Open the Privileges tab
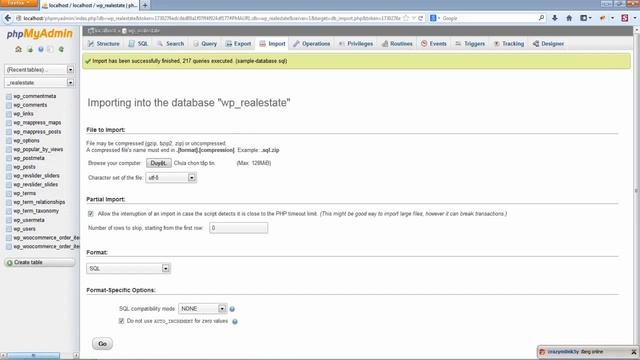The width and height of the screenshot is (640, 360). (x=356, y=44)
